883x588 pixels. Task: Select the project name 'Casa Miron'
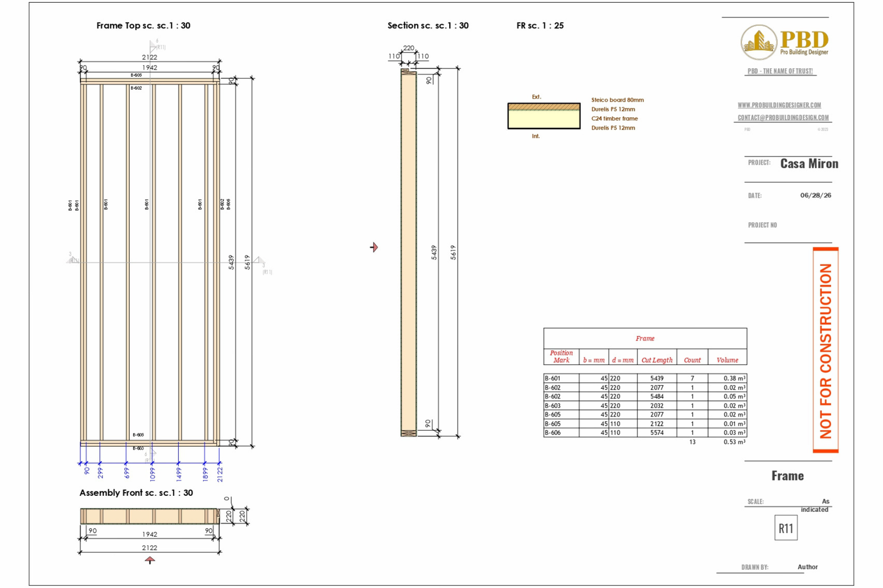click(809, 163)
